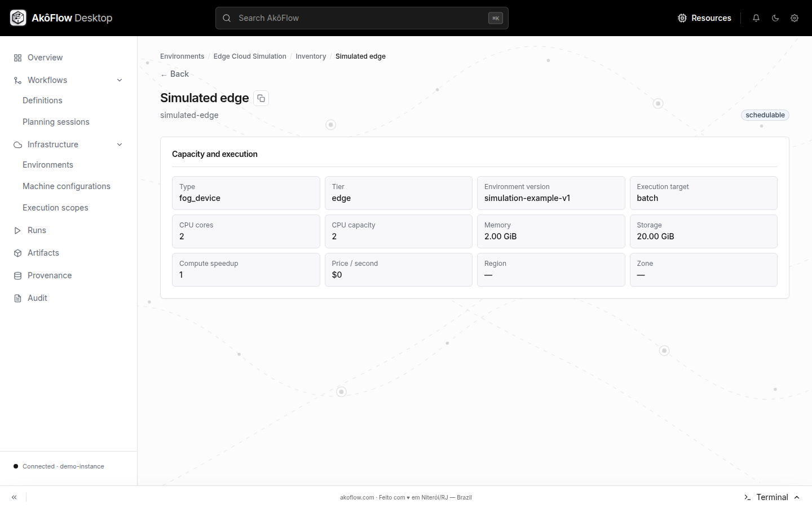The width and height of the screenshot is (812, 508).
Task: Open the Resources panel
Action: (x=704, y=18)
